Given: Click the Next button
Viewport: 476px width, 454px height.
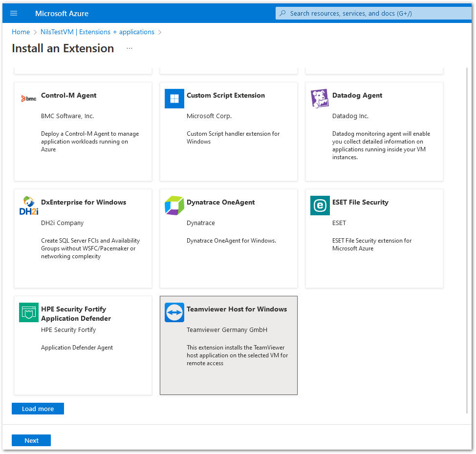Looking at the screenshot, I should pyautogui.click(x=31, y=440).
